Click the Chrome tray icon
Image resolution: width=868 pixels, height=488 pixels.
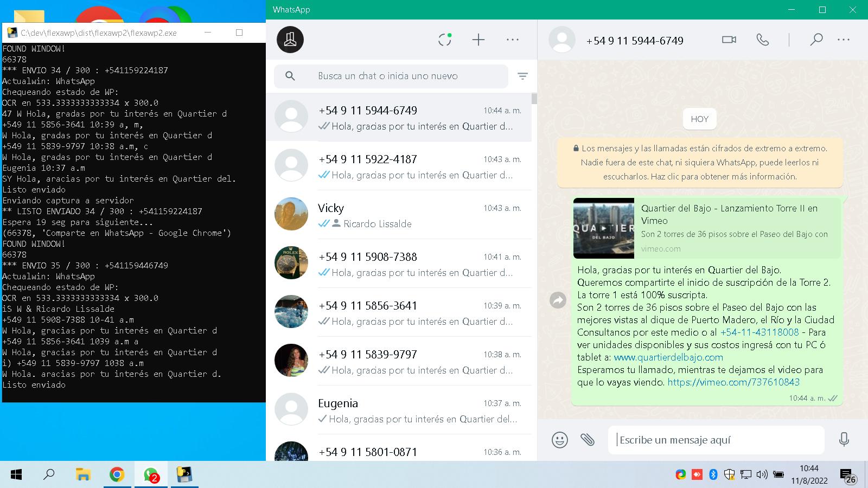681,474
